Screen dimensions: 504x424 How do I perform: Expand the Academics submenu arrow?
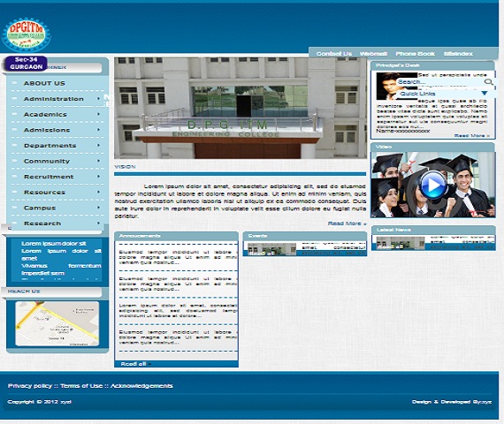(98, 114)
